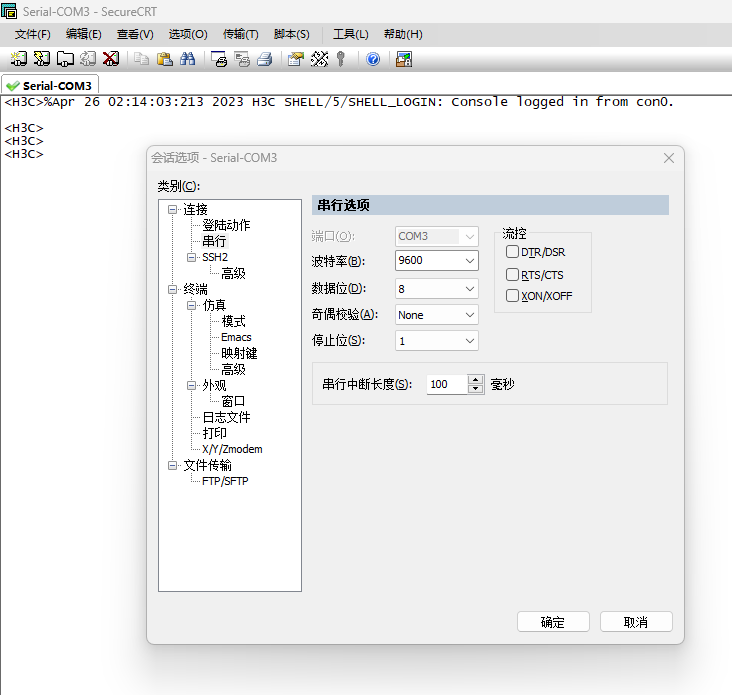Viewport: 732px width, 695px height.
Task: Click the 确定 button
Action: [x=553, y=622]
